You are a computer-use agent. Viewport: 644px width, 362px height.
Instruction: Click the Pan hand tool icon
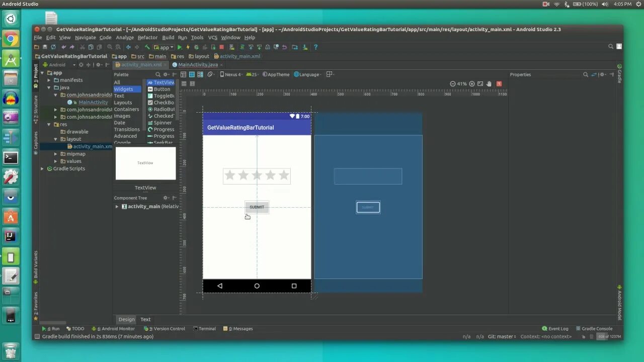[x=489, y=84]
